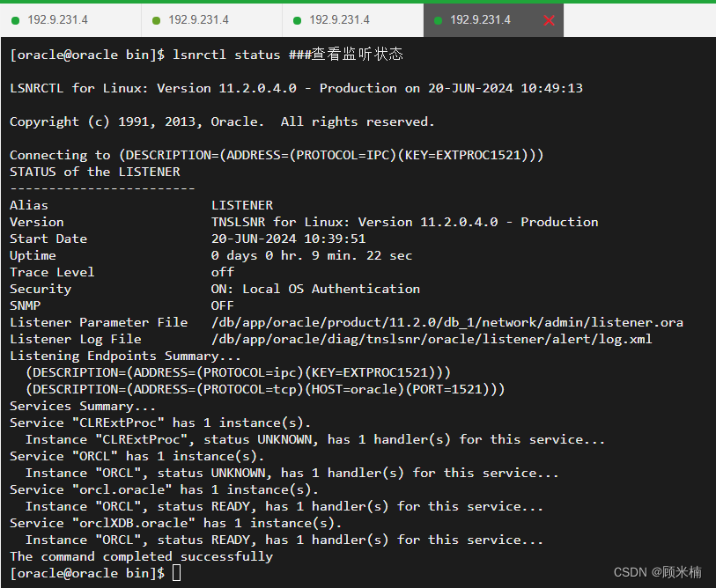This screenshot has width=716, height=588.
Task: Click 'The command completed successfully' line
Action: click(x=142, y=557)
